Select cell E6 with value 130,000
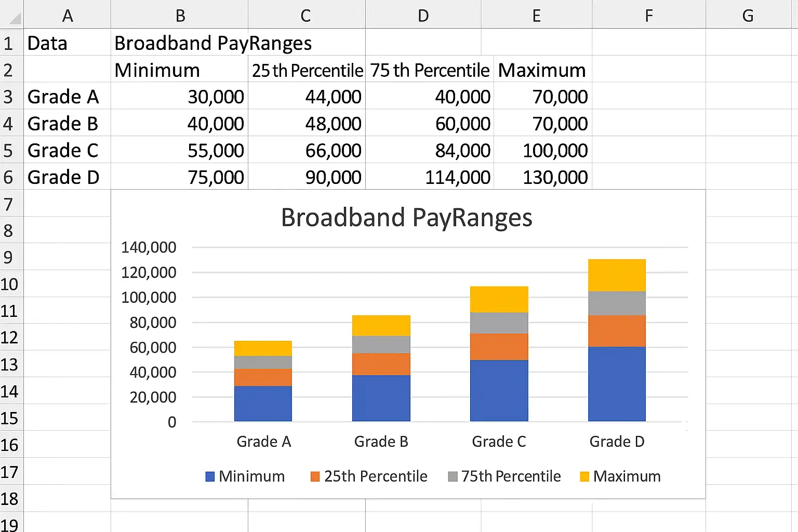The width and height of the screenshot is (798, 532). click(542, 177)
